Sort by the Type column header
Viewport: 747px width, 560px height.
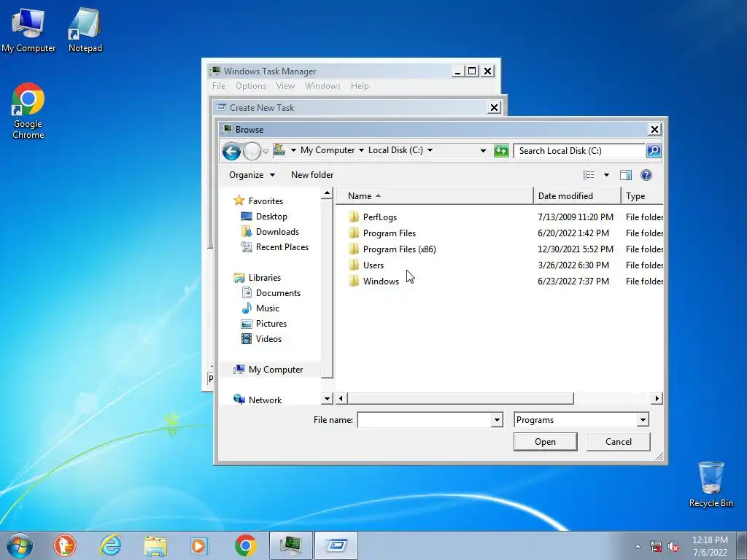[x=642, y=196]
